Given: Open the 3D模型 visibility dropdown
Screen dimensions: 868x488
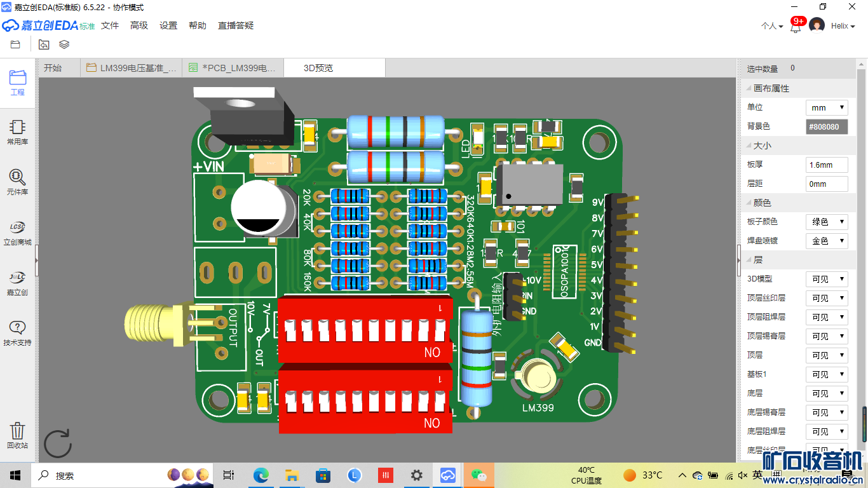Looking at the screenshot, I should [826, 279].
